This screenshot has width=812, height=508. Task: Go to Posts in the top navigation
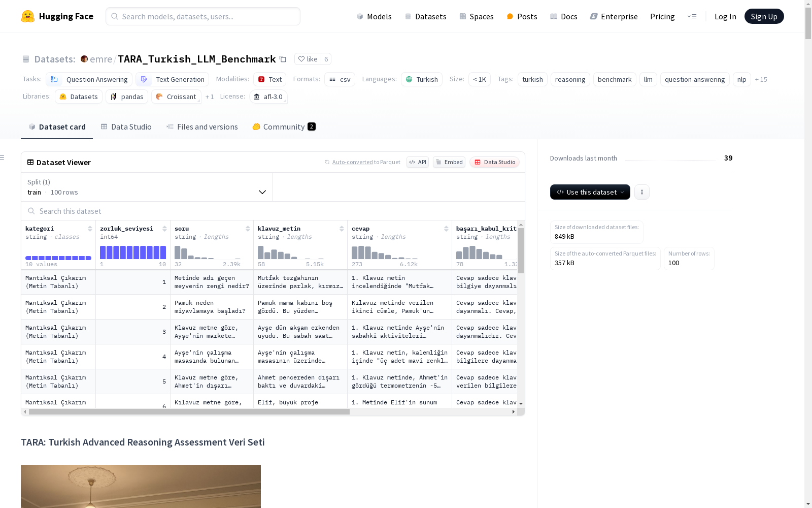[x=522, y=16]
